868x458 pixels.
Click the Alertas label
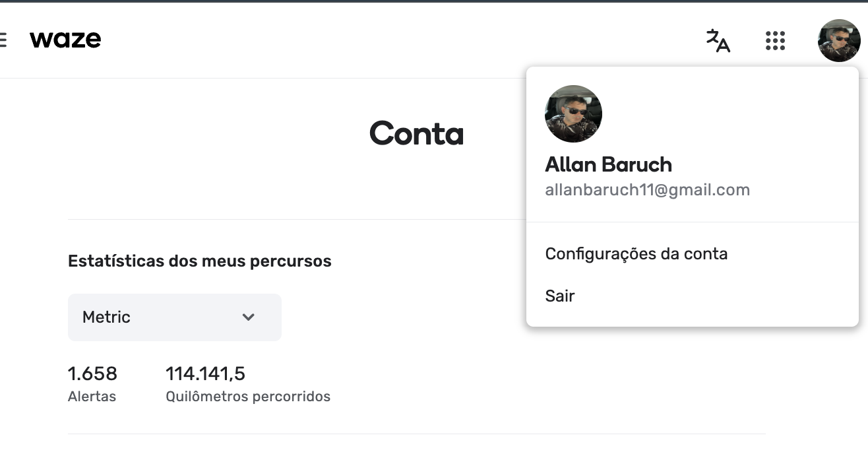click(x=92, y=397)
